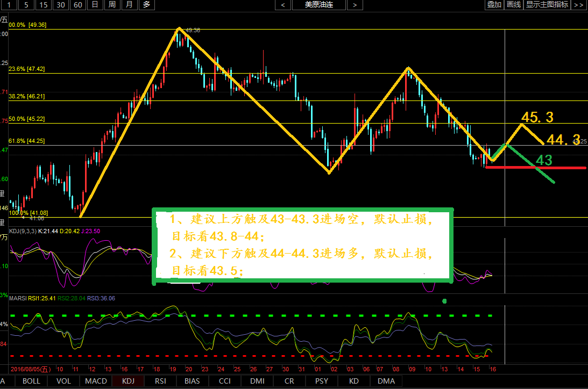Screen dimensions: 588x389
Task: Switch to daily (日) chart period
Action: coord(95,5)
